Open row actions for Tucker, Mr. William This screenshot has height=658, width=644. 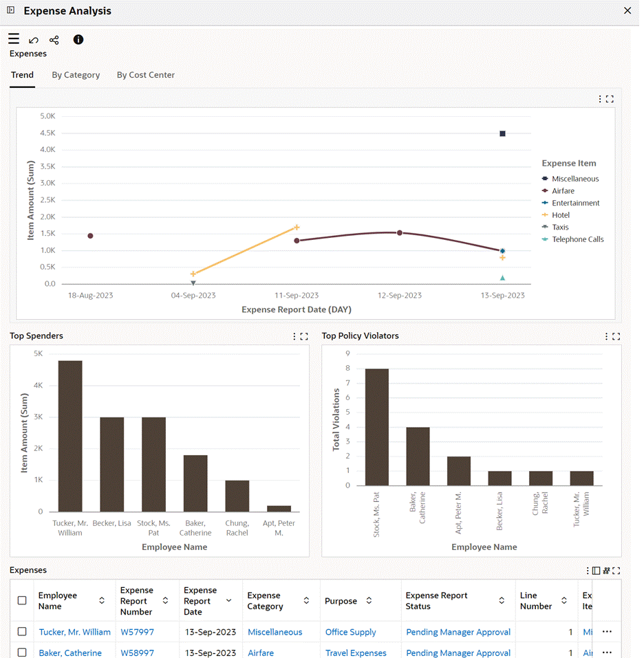click(x=607, y=632)
